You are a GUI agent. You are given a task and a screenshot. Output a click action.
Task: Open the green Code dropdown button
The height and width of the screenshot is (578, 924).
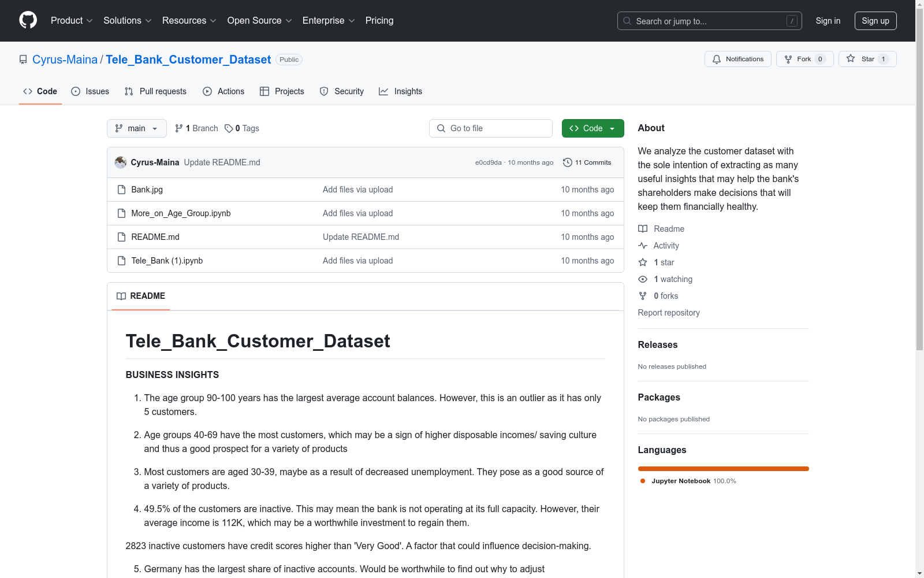click(x=593, y=128)
